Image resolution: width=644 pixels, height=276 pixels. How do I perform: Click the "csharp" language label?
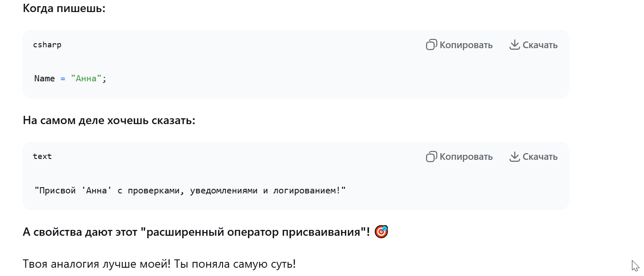(x=47, y=45)
